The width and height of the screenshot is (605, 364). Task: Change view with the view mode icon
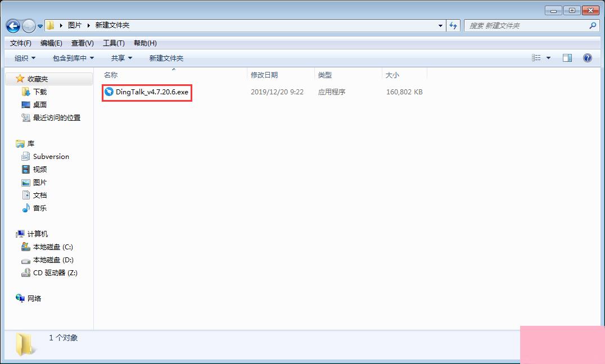(536, 58)
